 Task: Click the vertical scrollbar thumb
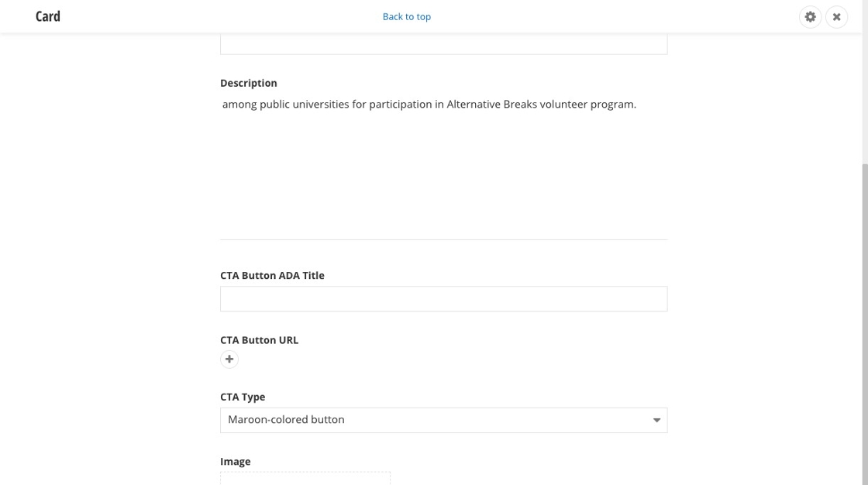click(x=864, y=310)
